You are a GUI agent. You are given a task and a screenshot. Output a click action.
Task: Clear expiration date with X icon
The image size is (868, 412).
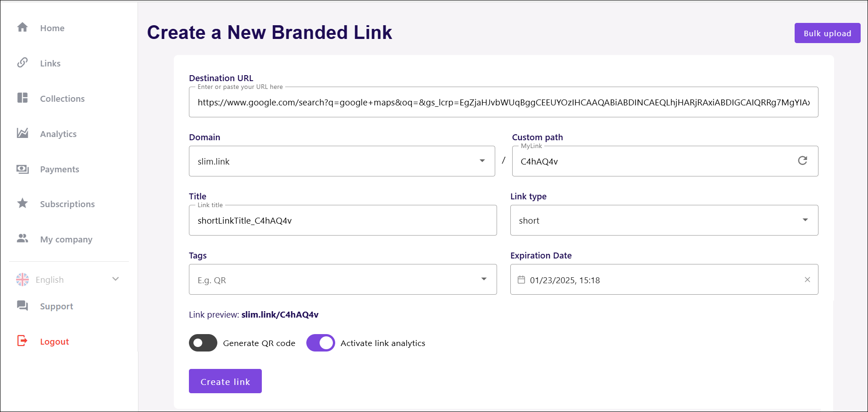point(807,280)
